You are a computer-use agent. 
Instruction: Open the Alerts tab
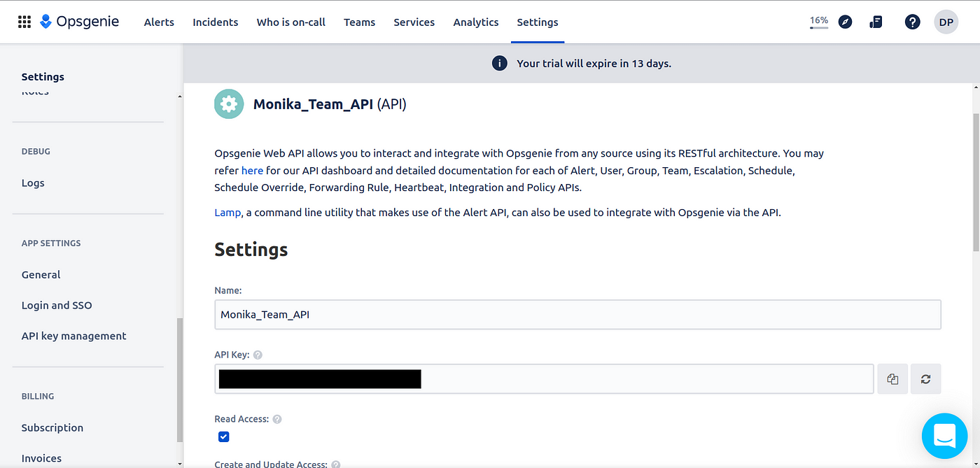pos(159,22)
